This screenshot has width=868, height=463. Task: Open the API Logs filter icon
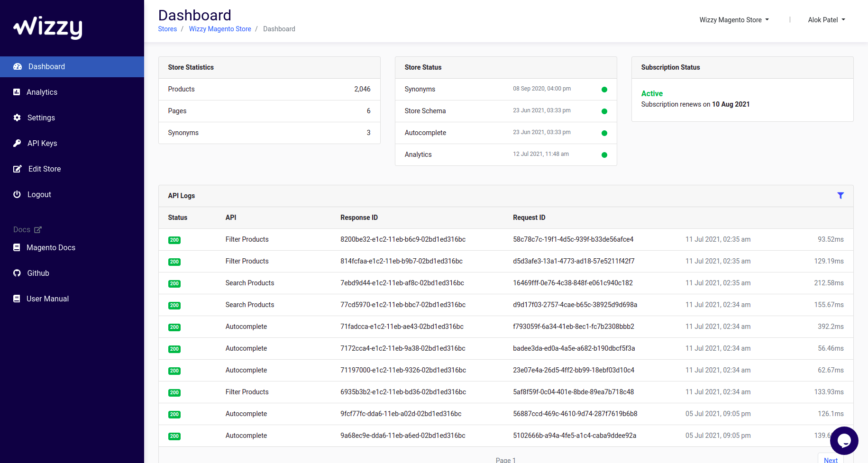coord(841,195)
